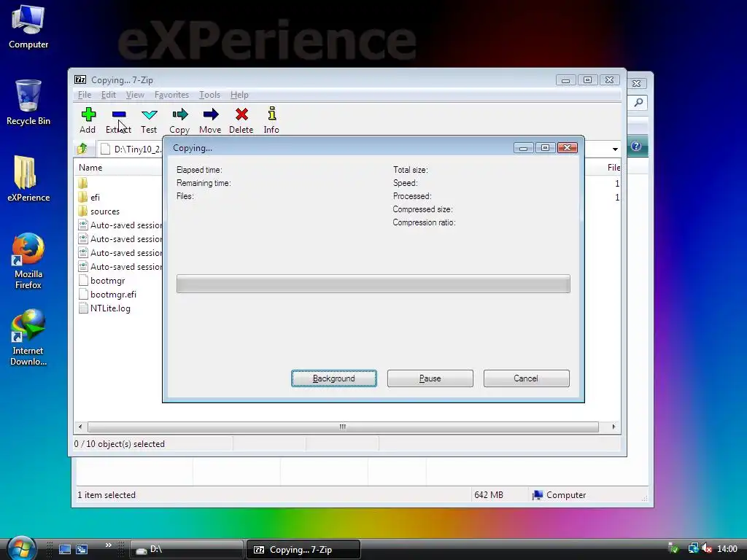The width and height of the screenshot is (747, 560).
Task: Click the Windows Start orb
Action: tap(21, 548)
